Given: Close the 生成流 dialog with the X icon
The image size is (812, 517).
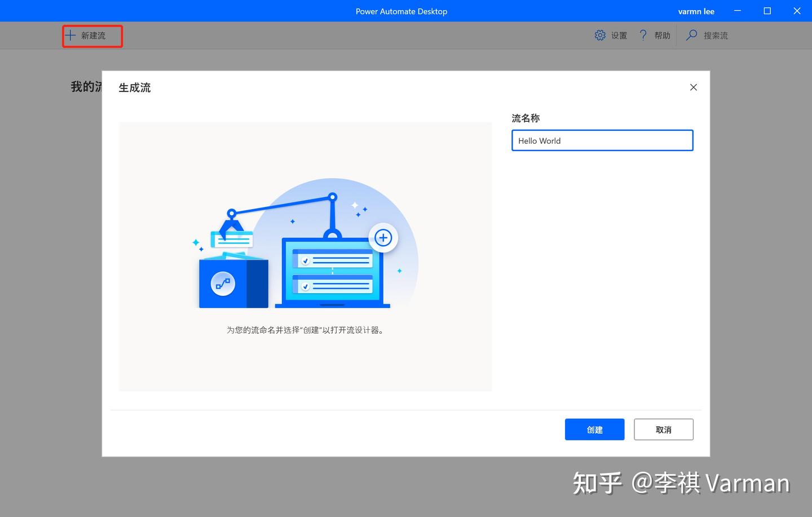Looking at the screenshot, I should [x=693, y=87].
